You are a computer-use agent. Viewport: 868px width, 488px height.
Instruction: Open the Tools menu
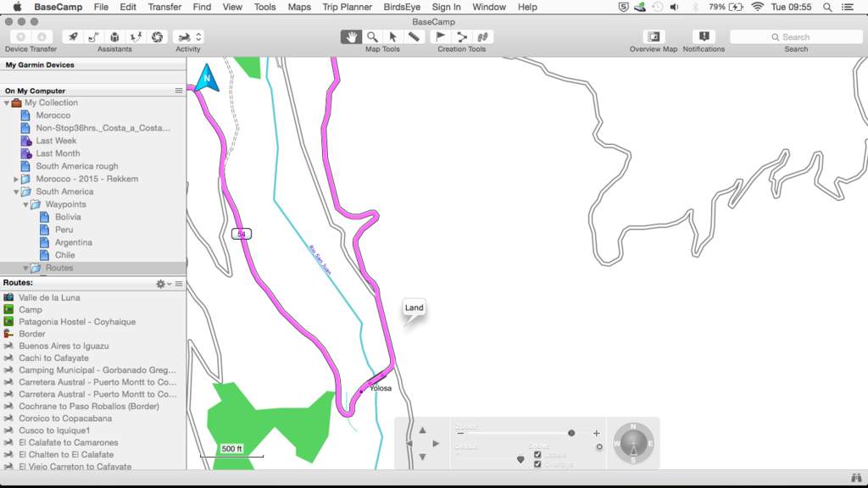pos(264,7)
